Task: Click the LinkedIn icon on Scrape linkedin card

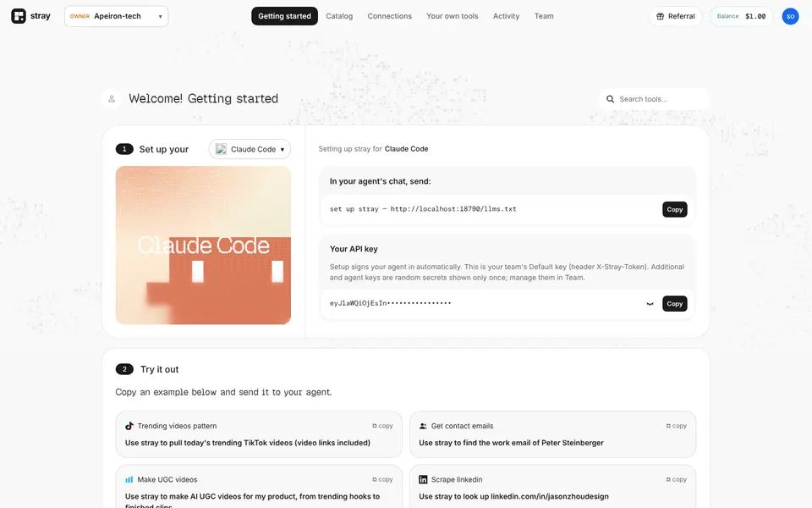Action: click(423, 479)
